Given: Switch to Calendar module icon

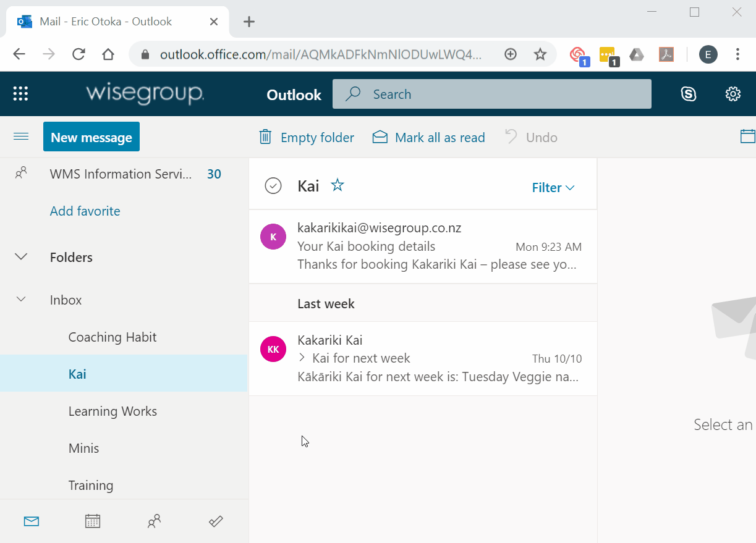Looking at the screenshot, I should (x=93, y=521).
